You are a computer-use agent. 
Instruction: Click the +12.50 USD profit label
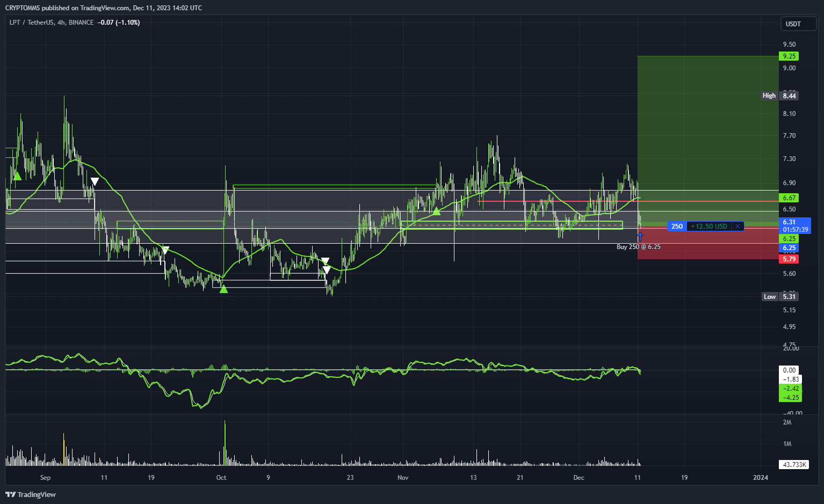709,227
